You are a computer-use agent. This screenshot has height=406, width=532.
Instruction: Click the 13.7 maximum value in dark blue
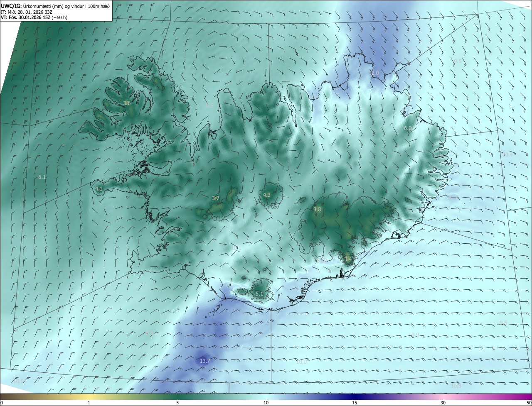tap(205, 361)
